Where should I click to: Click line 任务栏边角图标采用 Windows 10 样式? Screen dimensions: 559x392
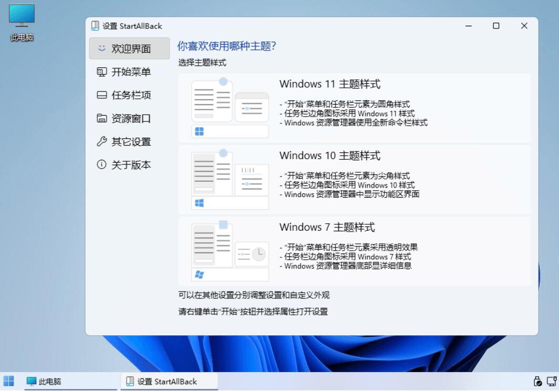[347, 185]
